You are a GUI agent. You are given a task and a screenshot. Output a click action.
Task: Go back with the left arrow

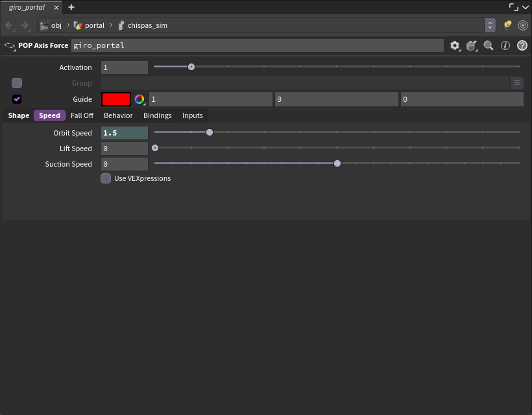[x=10, y=25]
